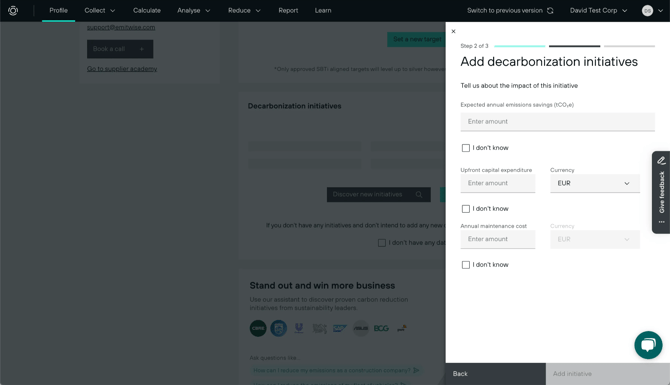Open the user avatar menu

tap(647, 10)
